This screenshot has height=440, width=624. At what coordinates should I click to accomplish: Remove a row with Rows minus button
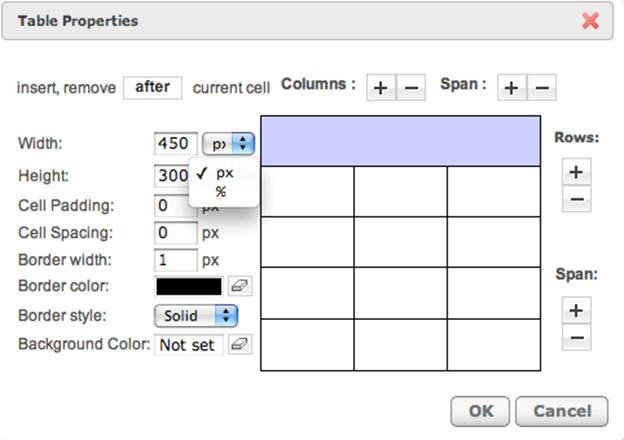(x=576, y=199)
